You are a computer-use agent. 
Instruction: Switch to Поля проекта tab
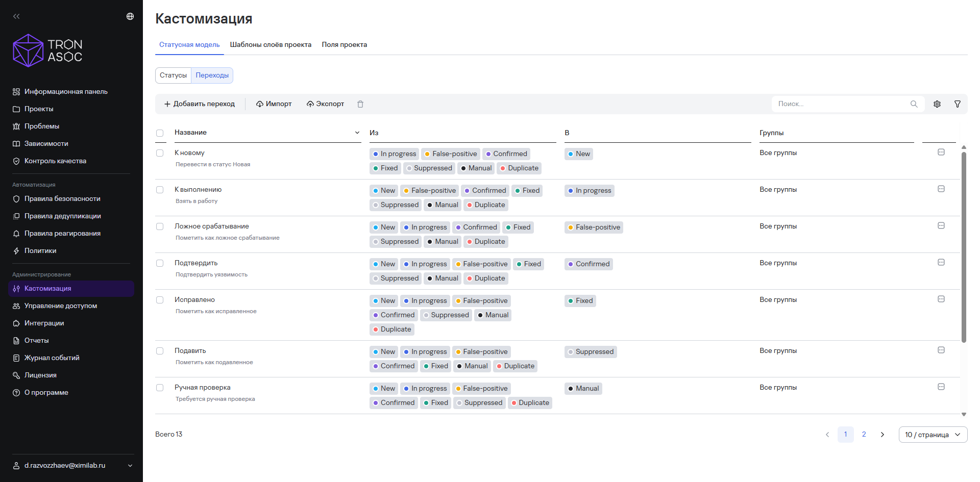coord(345,45)
